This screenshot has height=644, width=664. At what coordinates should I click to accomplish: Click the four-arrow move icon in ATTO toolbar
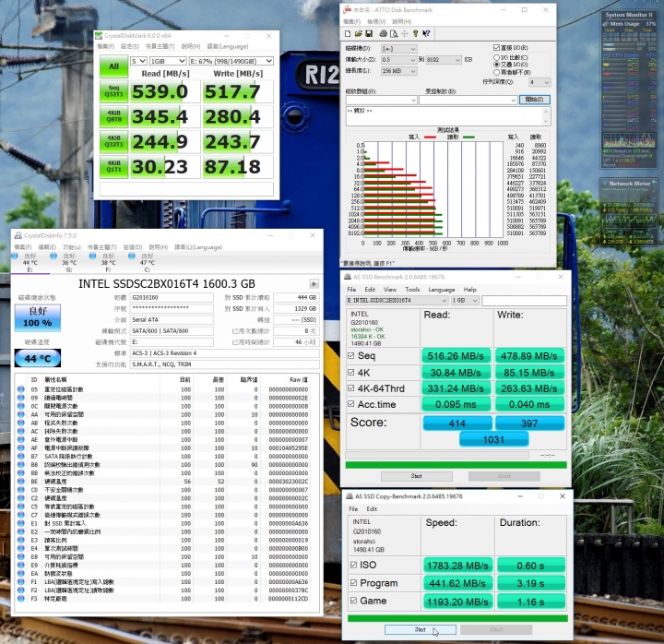405,33
